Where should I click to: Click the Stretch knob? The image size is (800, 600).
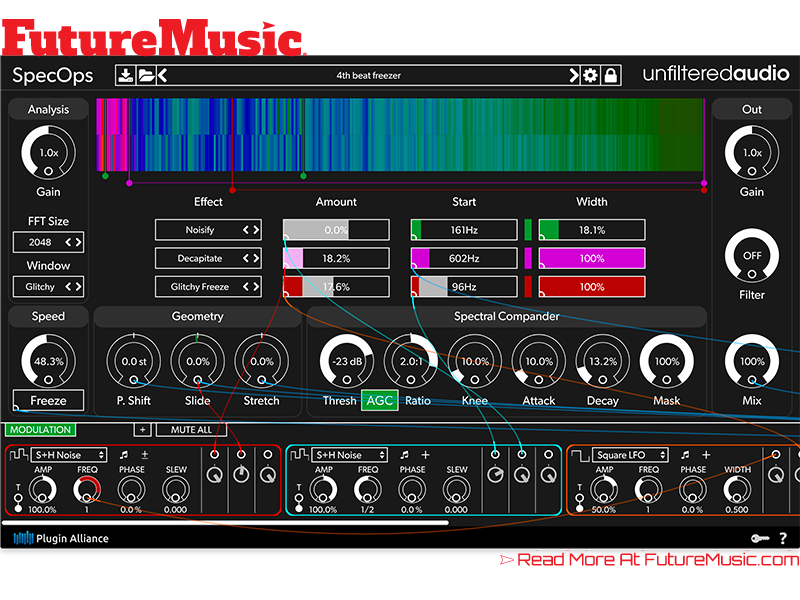pos(262,361)
